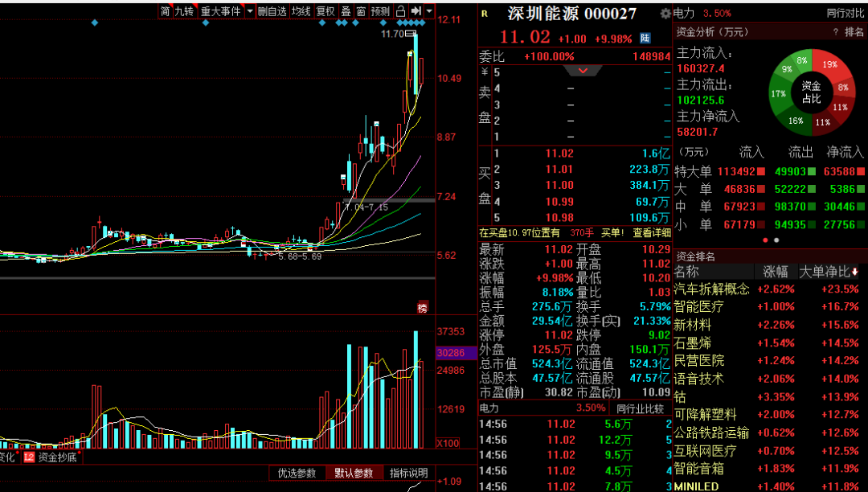Viewport: 868px width, 492px height.
Task: Click the second white page indicator dot
Action: tap(776, 240)
